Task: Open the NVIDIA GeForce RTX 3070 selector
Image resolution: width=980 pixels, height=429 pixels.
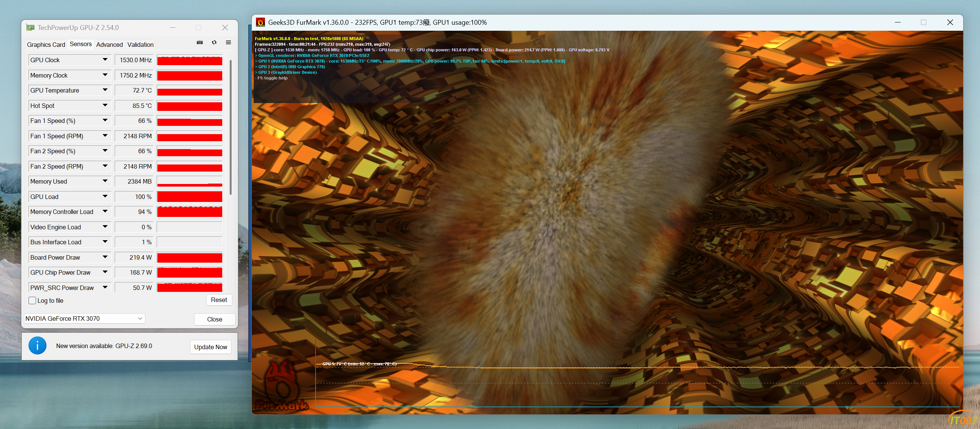Action: click(x=84, y=318)
